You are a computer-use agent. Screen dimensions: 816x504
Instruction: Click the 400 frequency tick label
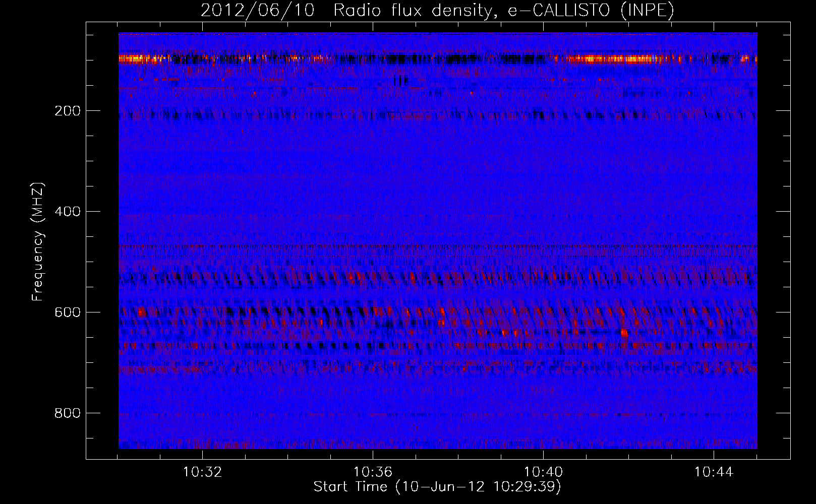[68, 212]
